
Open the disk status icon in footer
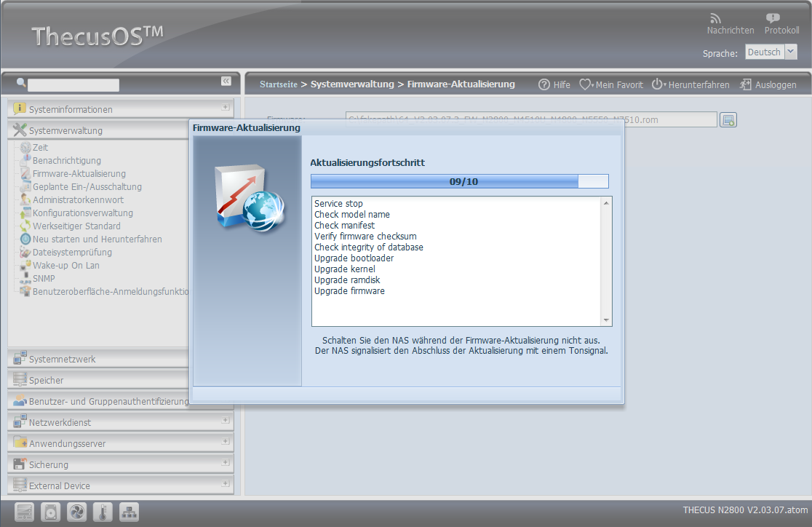click(x=51, y=512)
